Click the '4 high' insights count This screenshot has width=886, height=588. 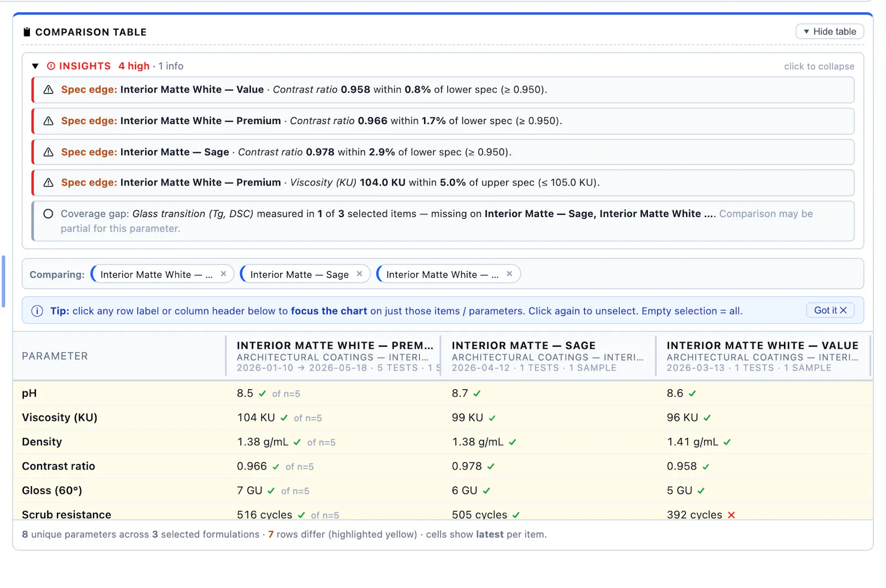pyautogui.click(x=134, y=66)
